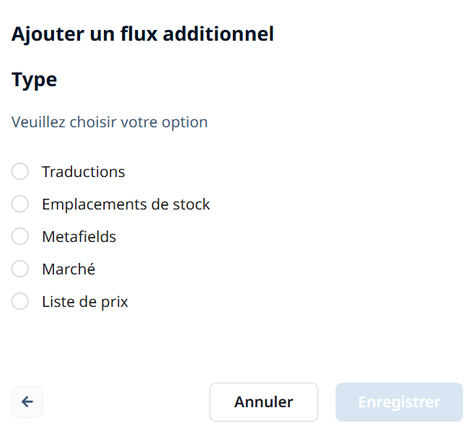The image size is (472, 444).
Task: Set feed type to Metafields
Action: (x=20, y=236)
